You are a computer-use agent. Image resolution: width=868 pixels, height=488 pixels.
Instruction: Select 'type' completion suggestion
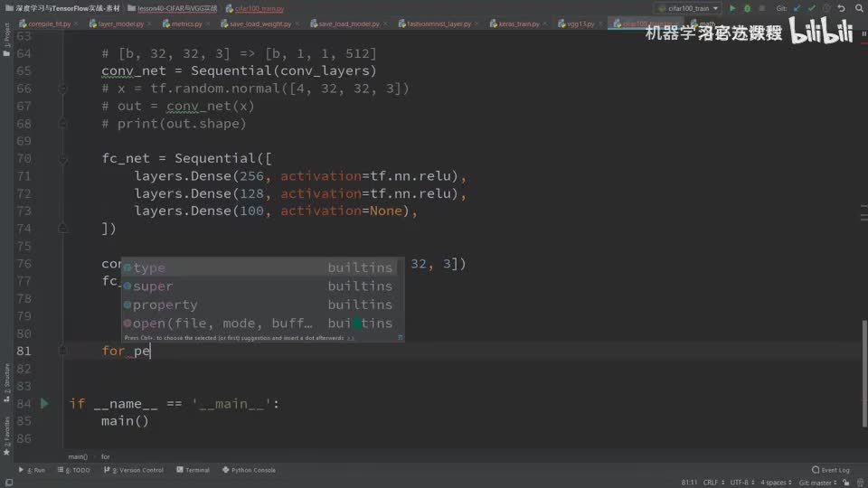point(259,267)
